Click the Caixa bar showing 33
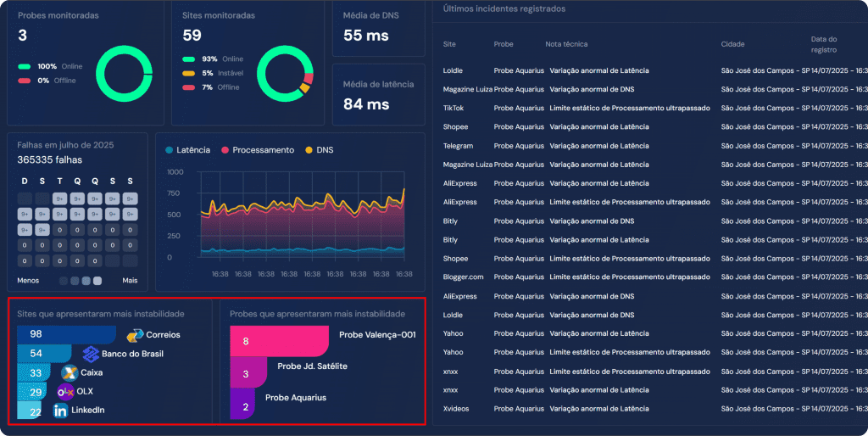Viewport: 868px width, 436px height. click(34, 373)
